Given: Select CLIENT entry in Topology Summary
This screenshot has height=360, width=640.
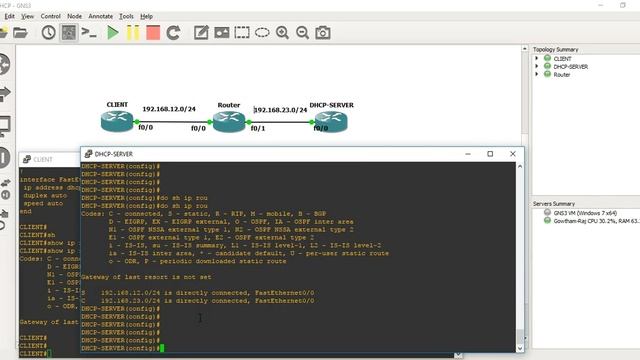Looking at the screenshot, I should pyautogui.click(x=562, y=59).
